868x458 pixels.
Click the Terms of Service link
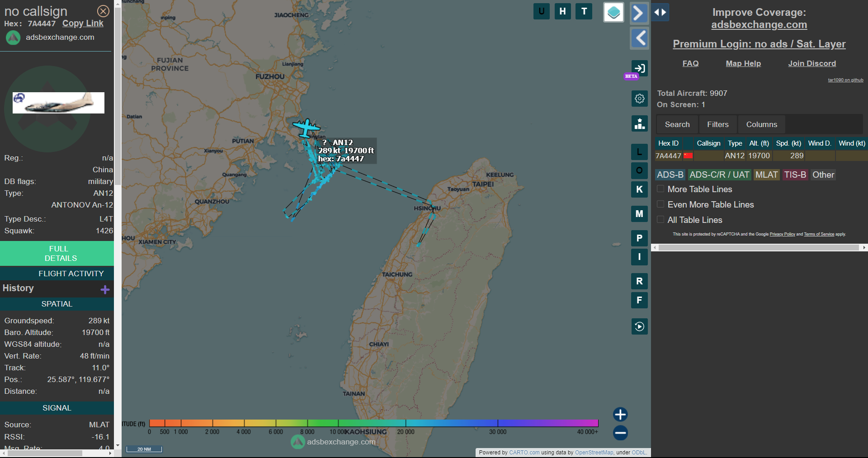click(819, 234)
